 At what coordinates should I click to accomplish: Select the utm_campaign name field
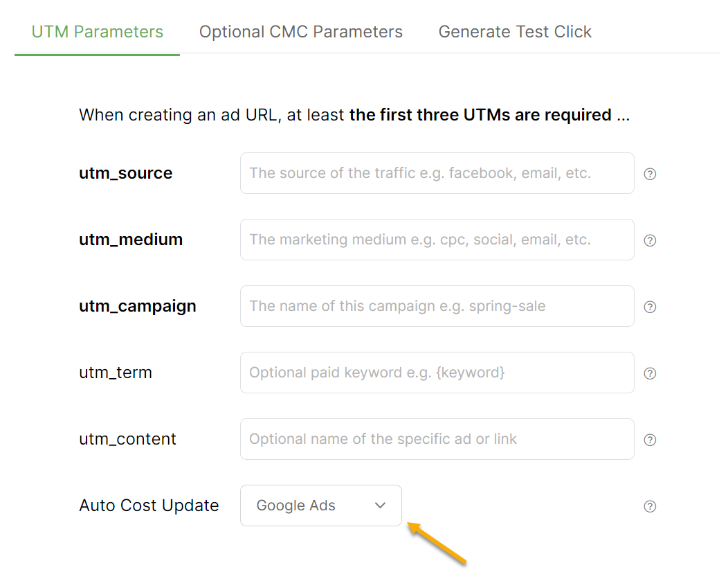437,306
